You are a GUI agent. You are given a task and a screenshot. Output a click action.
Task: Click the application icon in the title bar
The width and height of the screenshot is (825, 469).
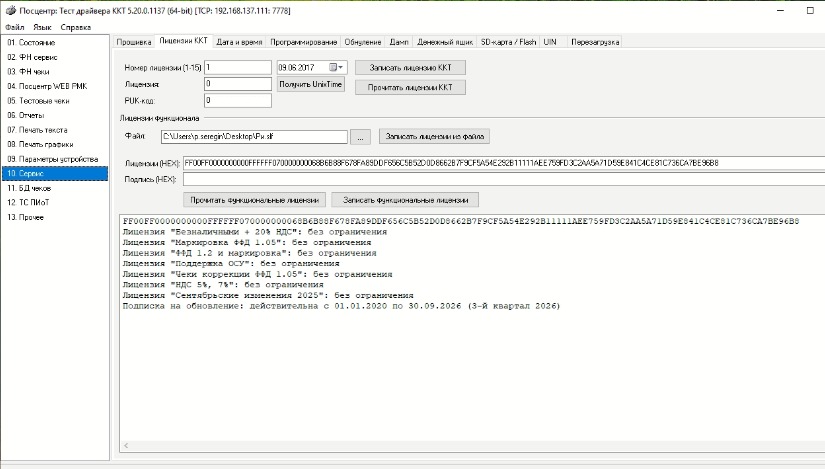pos(11,10)
